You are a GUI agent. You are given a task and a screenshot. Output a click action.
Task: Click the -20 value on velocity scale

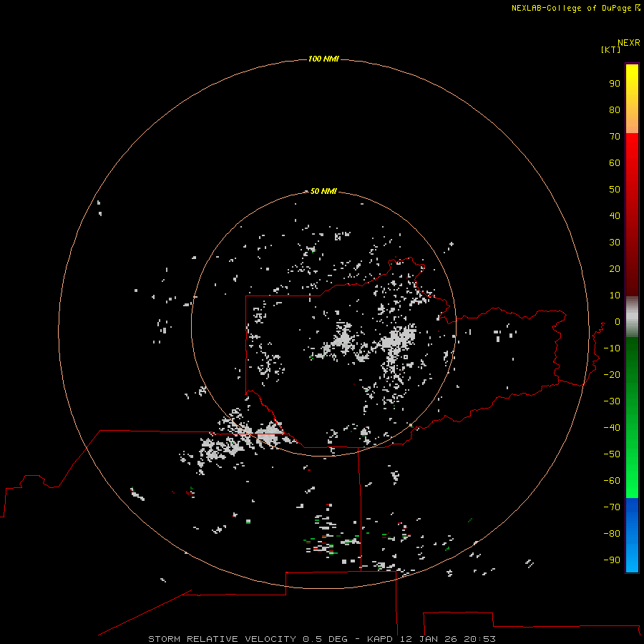click(612, 374)
